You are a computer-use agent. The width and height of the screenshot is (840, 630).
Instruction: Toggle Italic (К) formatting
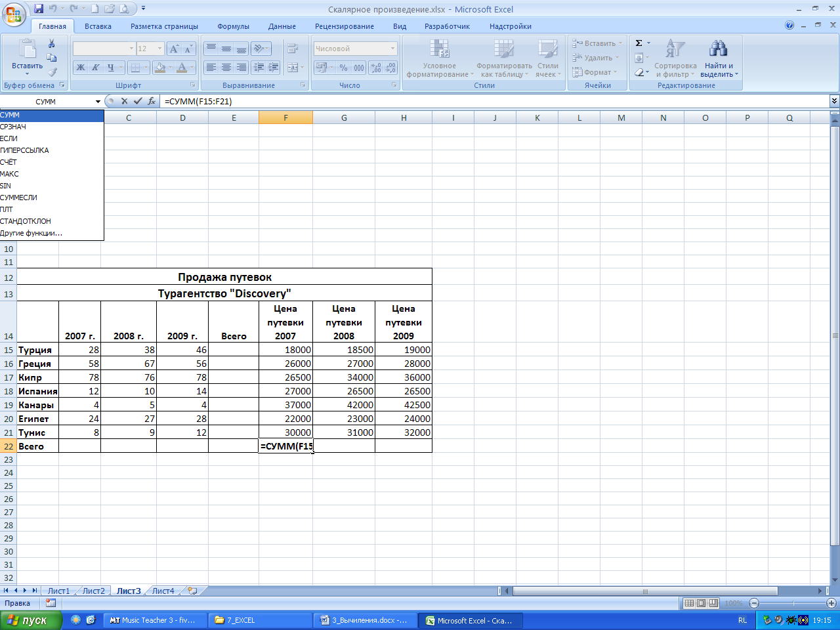96,68
